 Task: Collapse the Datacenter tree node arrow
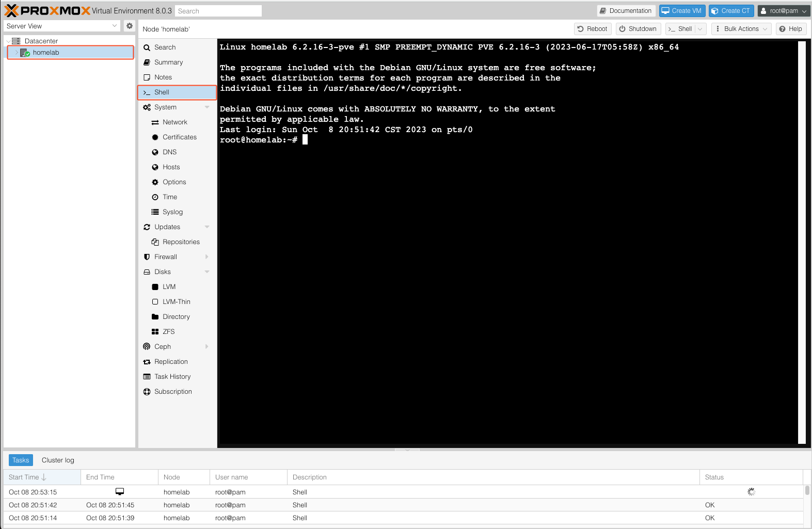[8, 41]
